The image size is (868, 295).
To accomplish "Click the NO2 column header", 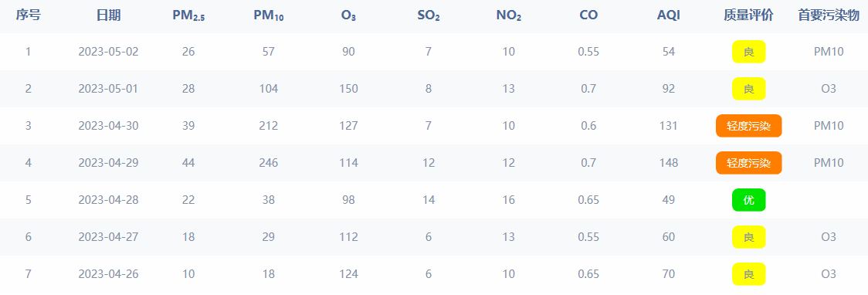I will 509,16.
